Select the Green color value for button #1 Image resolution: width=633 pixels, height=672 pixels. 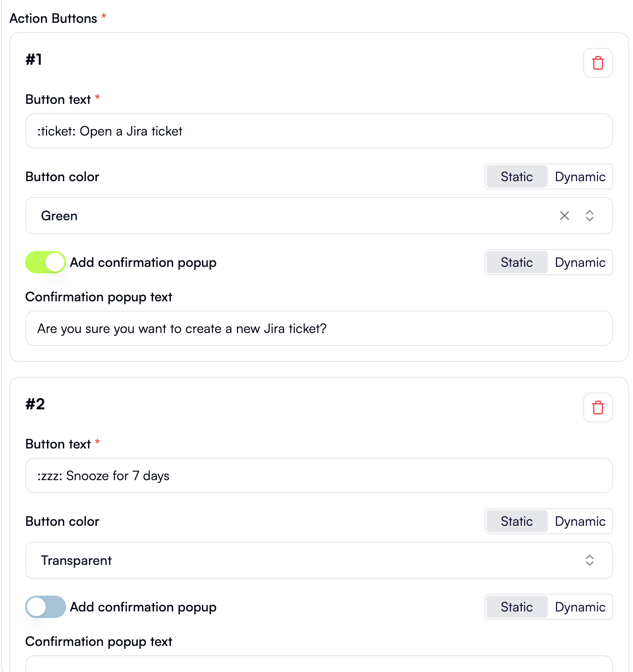[x=59, y=216]
